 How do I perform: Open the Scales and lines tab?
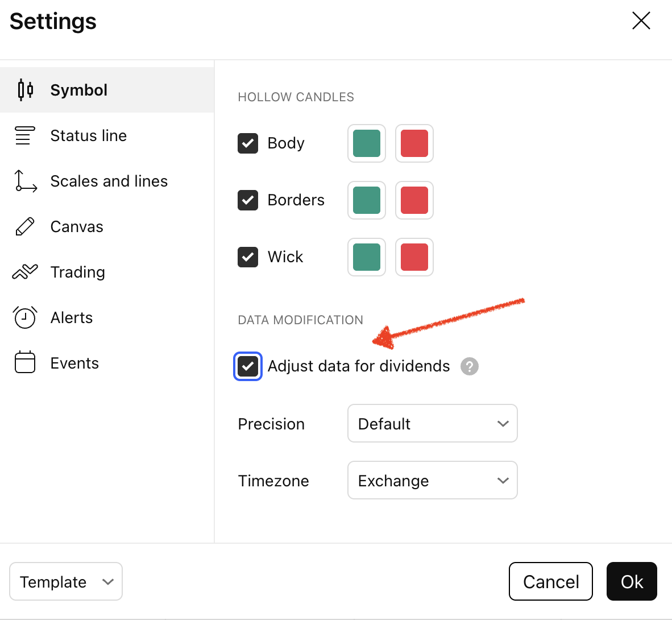click(x=109, y=181)
